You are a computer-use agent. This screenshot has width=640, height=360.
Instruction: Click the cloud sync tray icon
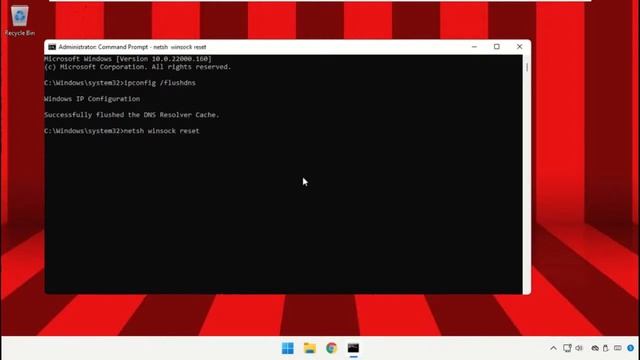(595, 348)
